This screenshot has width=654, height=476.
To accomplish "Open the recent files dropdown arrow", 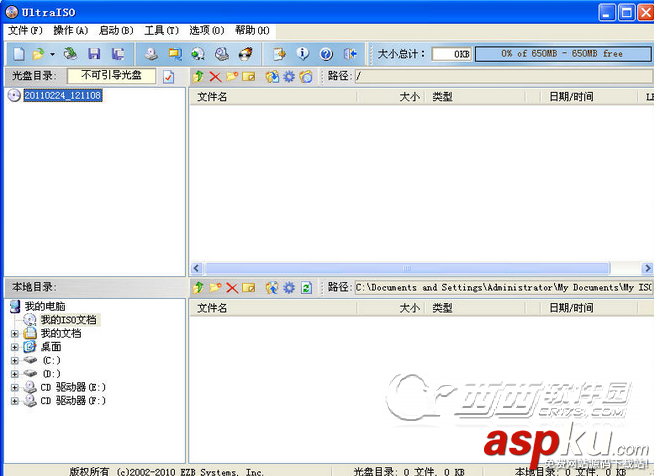I will point(53,54).
